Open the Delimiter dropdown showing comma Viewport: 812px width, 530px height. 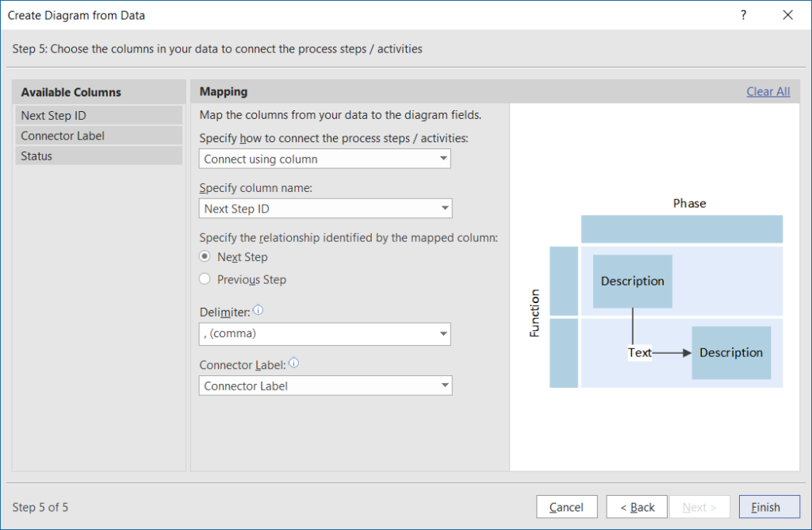(x=324, y=334)
